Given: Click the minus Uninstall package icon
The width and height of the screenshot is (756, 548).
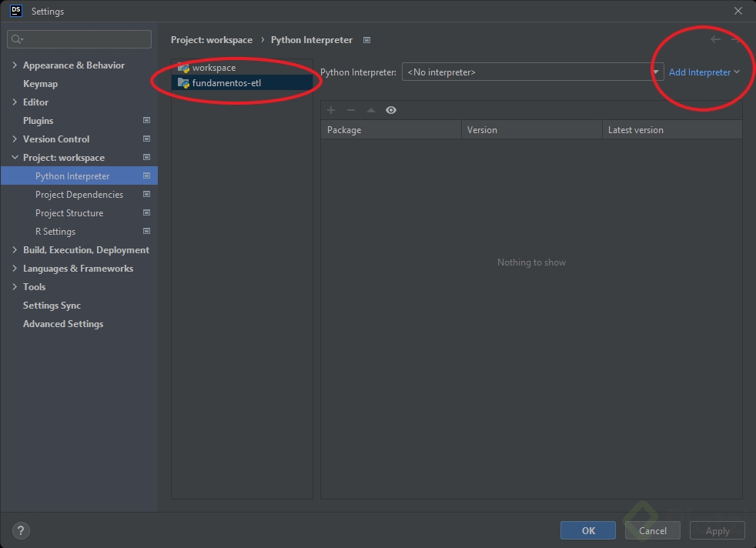Looking at the screenshot, I should coord(351,110).
